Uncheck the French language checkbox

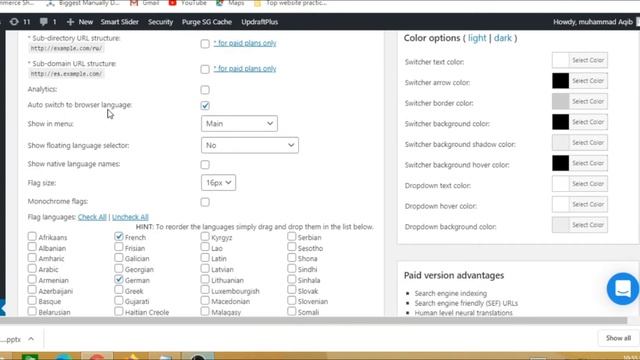[118, 236]
